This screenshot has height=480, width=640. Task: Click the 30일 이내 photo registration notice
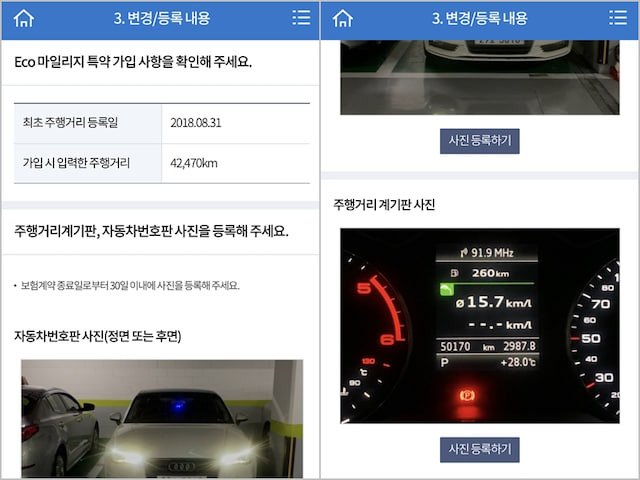click(x=130, y=285)
